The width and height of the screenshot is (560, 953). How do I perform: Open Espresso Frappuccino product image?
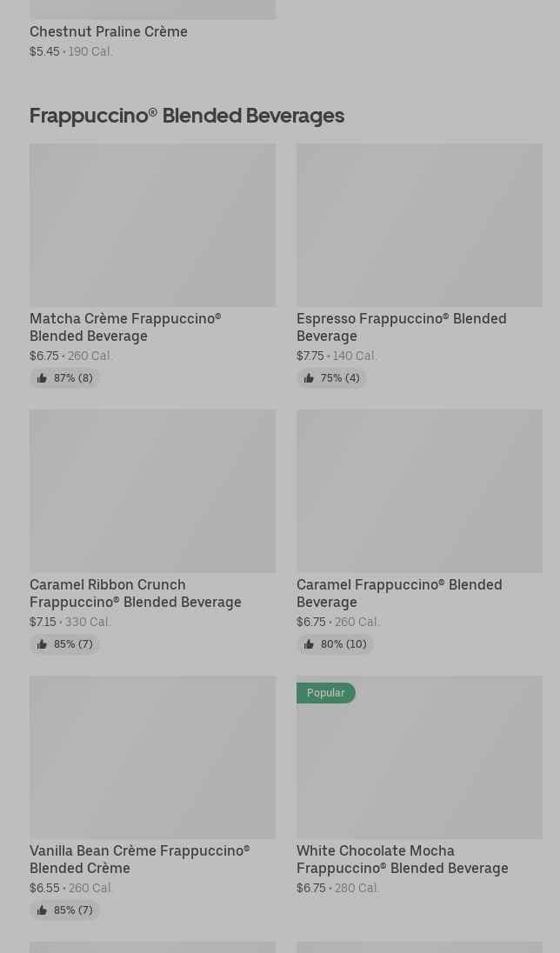(419, 225)
